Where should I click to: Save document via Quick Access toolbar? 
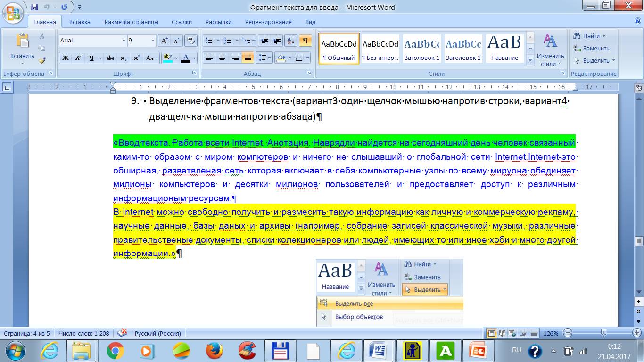(x=34, y=7)
